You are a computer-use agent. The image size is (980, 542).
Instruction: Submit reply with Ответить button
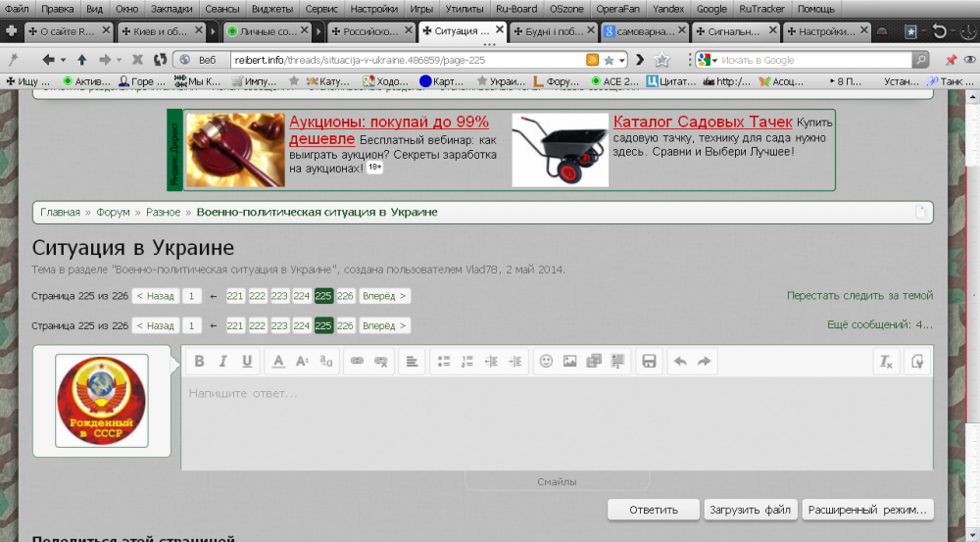(x=653, y=510)
